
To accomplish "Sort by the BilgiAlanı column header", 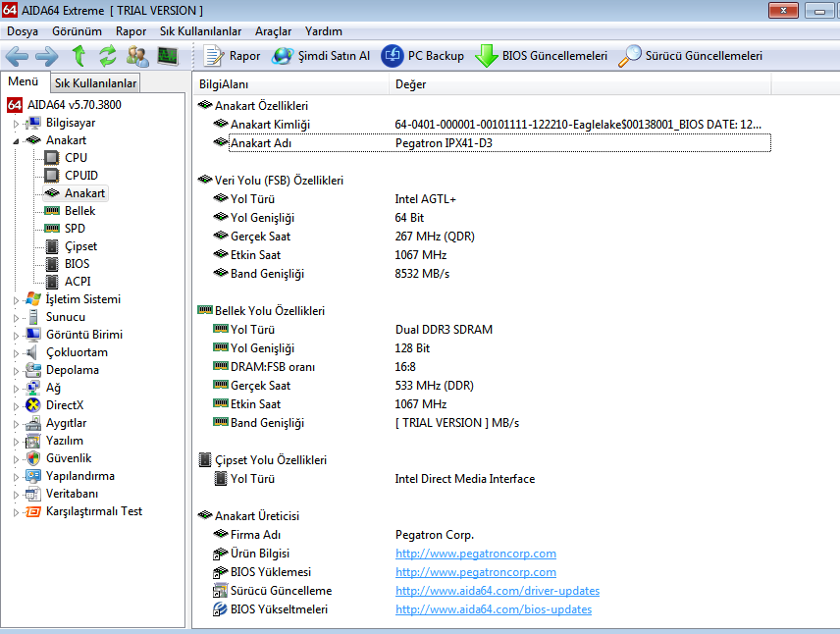I will pos(290,84).
